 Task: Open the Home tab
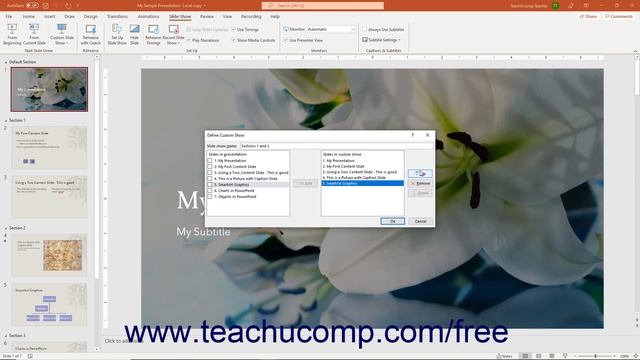pyautogui.click(x=29, y=16)
